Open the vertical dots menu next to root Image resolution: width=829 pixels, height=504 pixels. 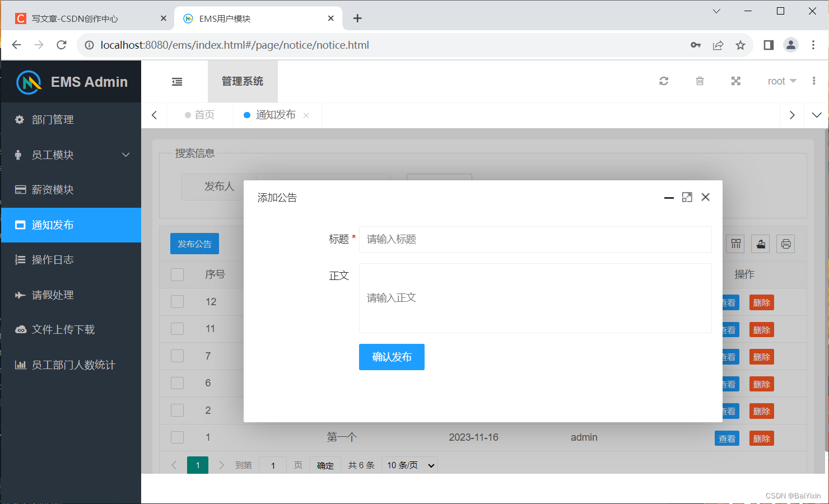[x=814, y=81]
